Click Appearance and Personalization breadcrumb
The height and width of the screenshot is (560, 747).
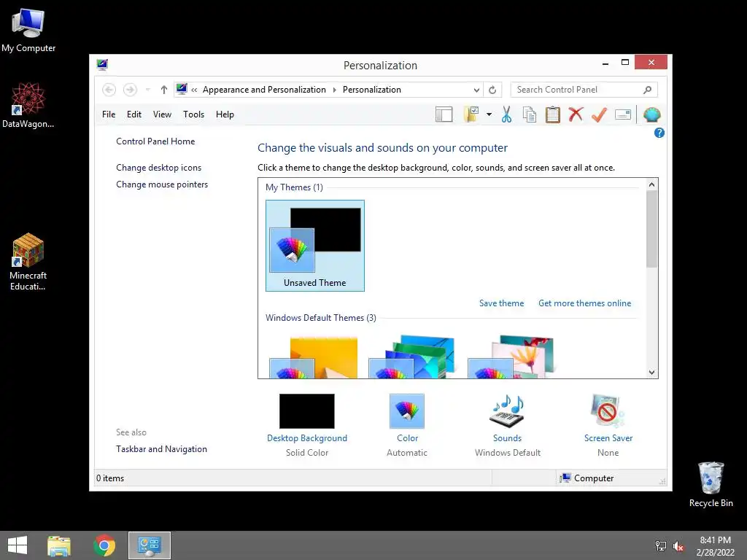click(x=264, y=90)
